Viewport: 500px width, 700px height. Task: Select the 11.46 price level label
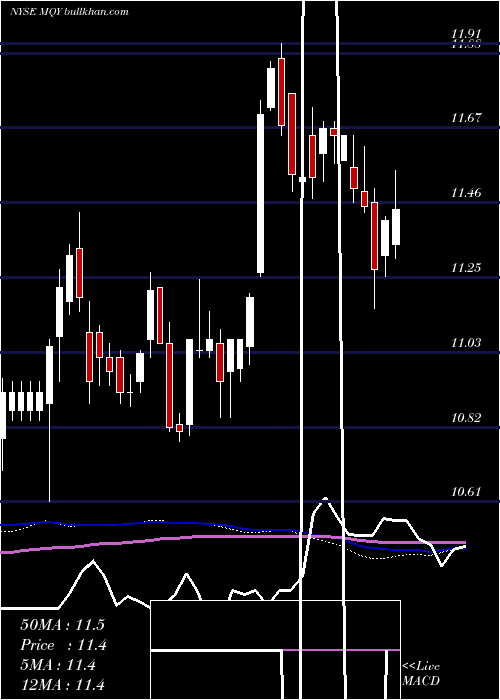[466, 193]
